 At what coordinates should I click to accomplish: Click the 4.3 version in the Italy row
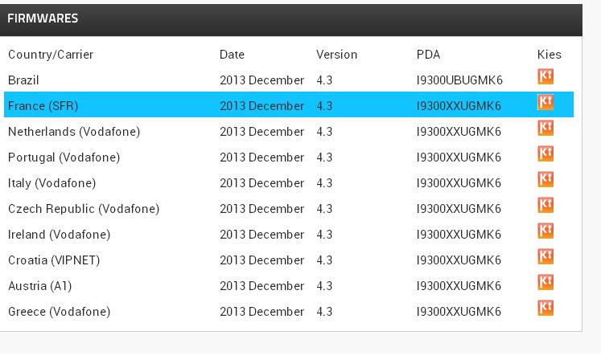[324, 183]
